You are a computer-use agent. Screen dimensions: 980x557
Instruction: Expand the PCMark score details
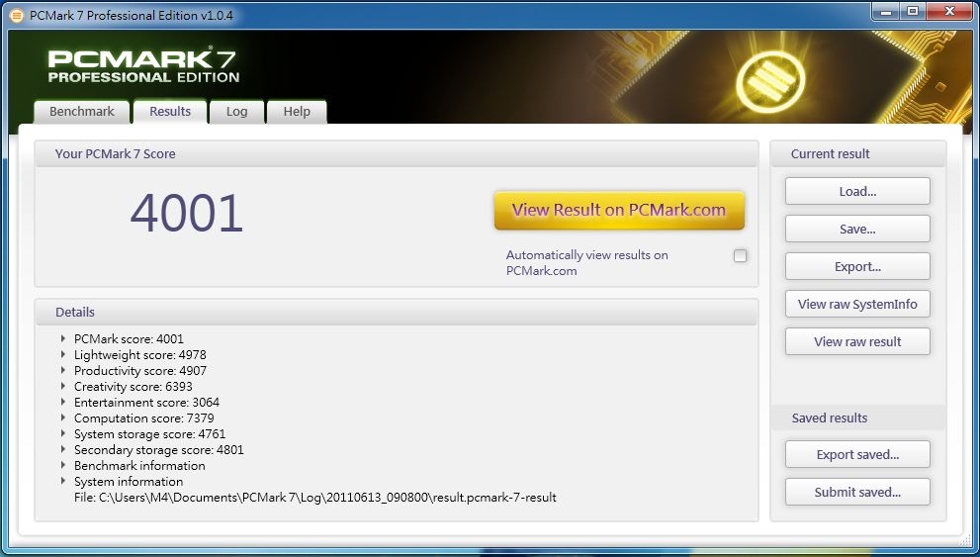point(63,339)
